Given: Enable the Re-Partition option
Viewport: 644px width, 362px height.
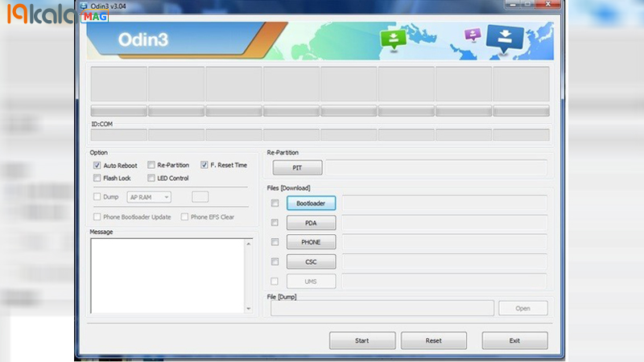Looking at the screenshot, I should click(x=151, y=165).
